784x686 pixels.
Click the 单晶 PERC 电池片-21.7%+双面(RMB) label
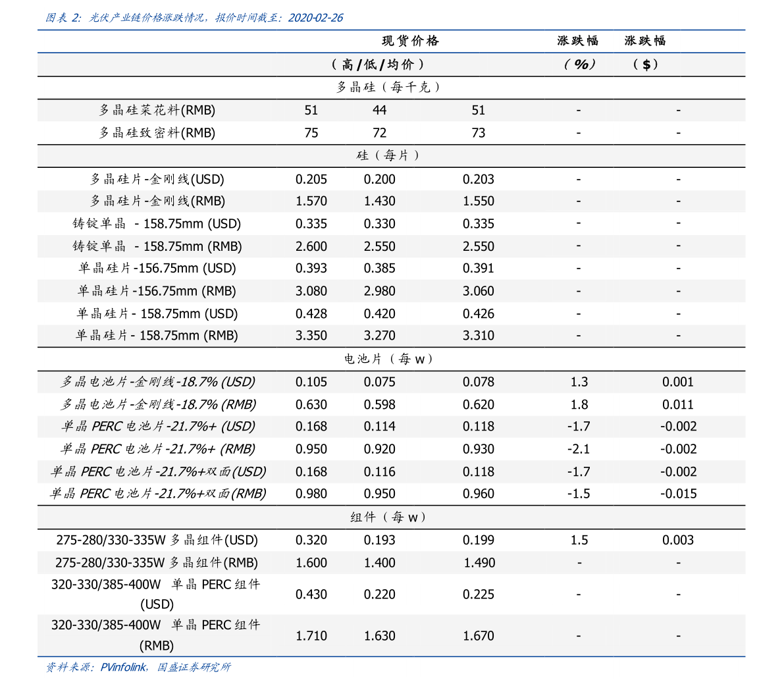coord(158,494)
